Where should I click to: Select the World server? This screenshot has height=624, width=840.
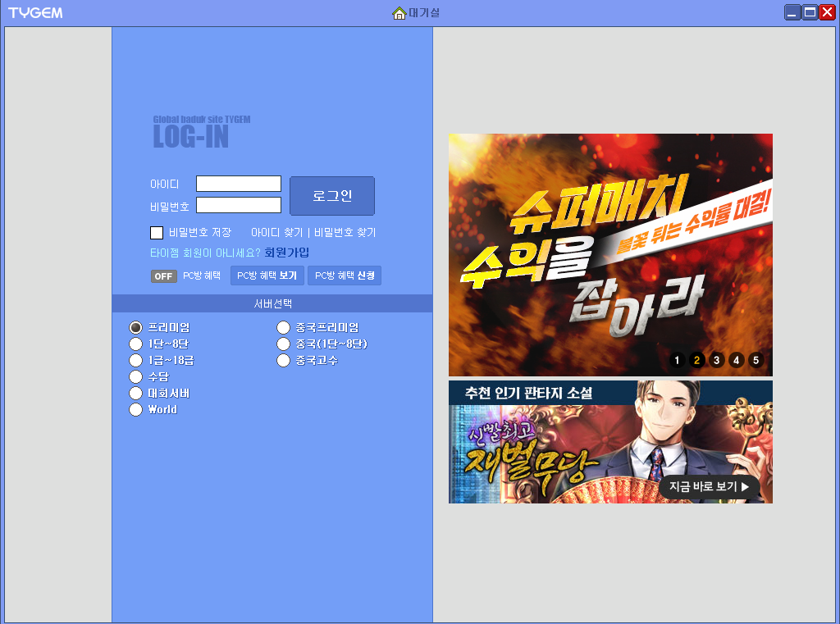(135, 409)
